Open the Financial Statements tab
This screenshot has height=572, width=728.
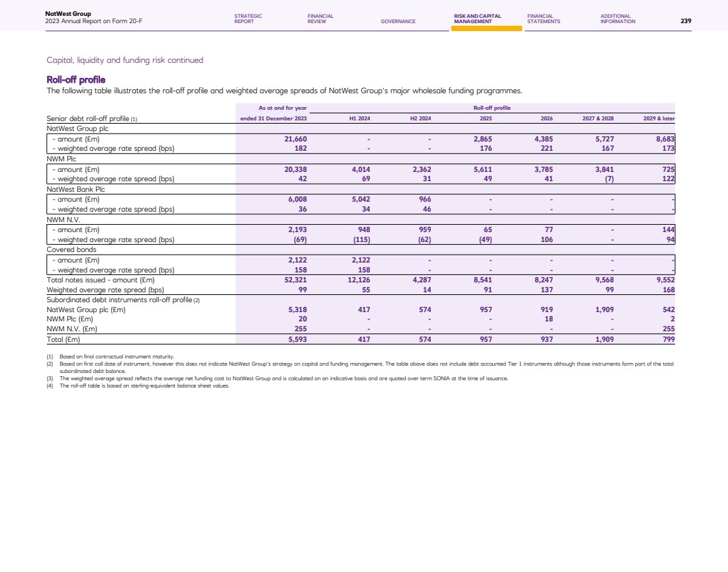(543, 19)
